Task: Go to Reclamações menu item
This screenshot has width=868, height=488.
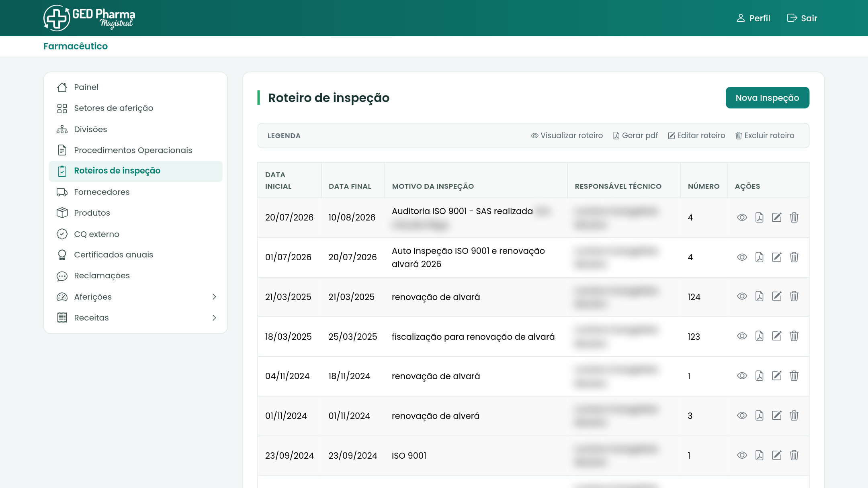Action: [135, 276]
